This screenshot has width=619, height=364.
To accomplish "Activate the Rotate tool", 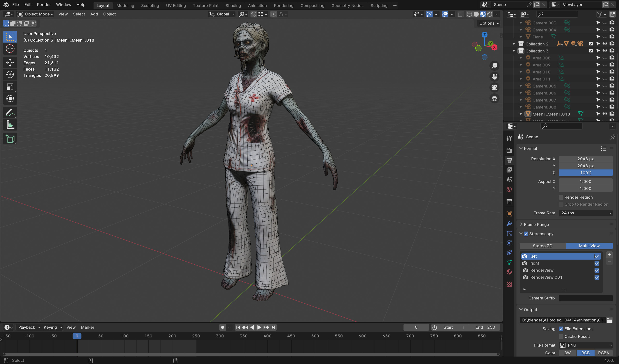I will [10, 74].
